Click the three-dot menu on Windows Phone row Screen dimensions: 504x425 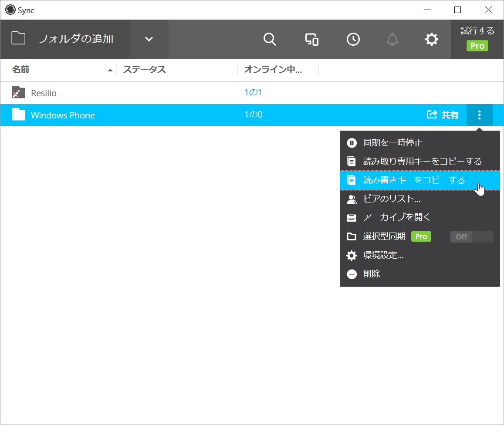[x=479, y=115]
